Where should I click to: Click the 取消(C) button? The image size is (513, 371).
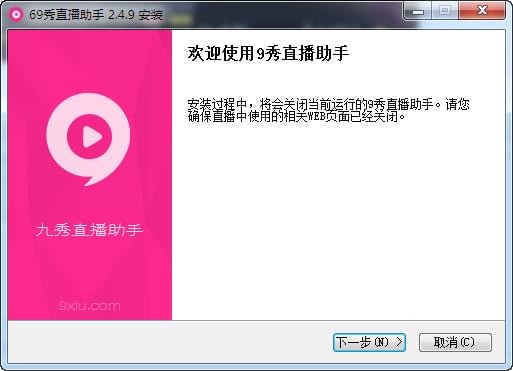point(455,342)
